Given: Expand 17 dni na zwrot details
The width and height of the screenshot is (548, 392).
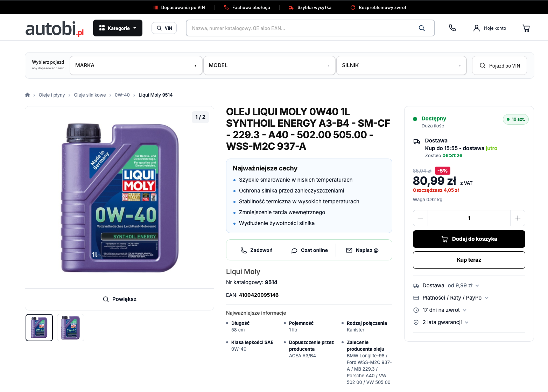Looking at the screenshot, I should (440, 310).
